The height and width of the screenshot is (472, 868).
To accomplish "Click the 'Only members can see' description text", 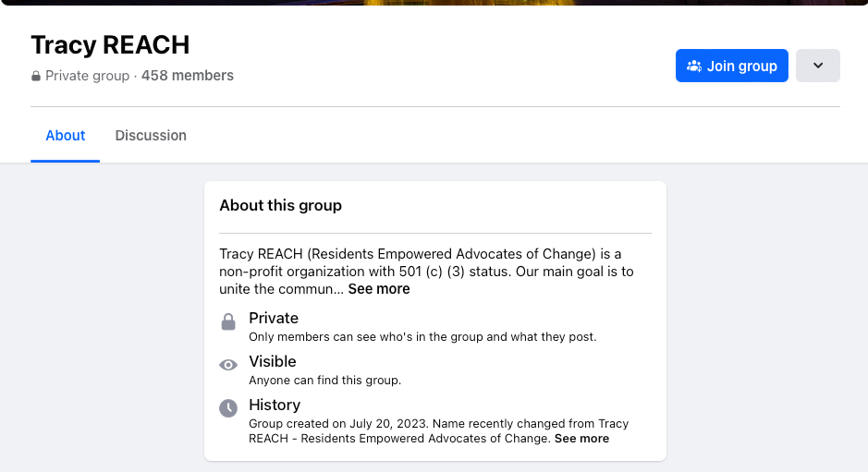I will click(x=422, y=336).
